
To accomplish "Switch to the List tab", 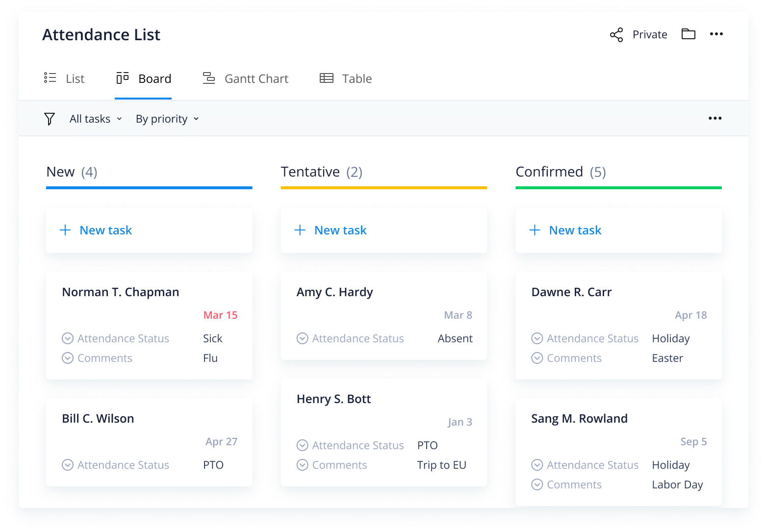I will [64, 78].
